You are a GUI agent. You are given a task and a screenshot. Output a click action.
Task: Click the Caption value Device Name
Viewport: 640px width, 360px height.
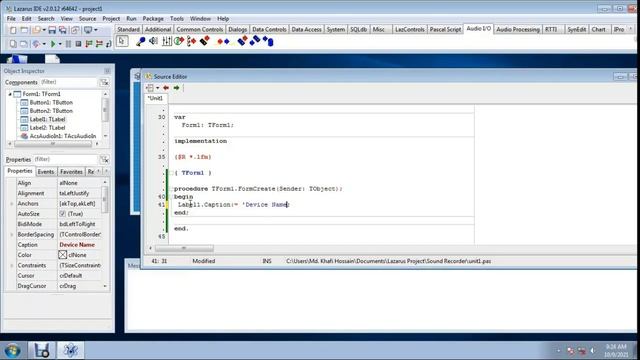click(x=77, y=245)
